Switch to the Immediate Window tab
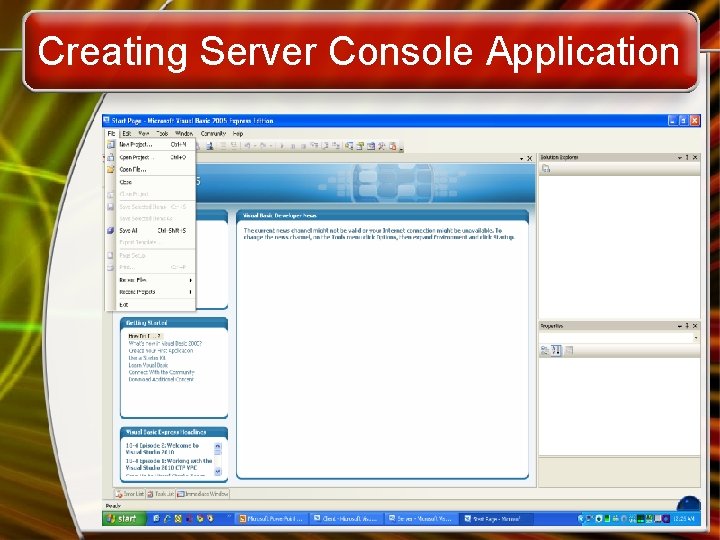The height and width of the screenshot is (540, 720). (x=202, y=494)
